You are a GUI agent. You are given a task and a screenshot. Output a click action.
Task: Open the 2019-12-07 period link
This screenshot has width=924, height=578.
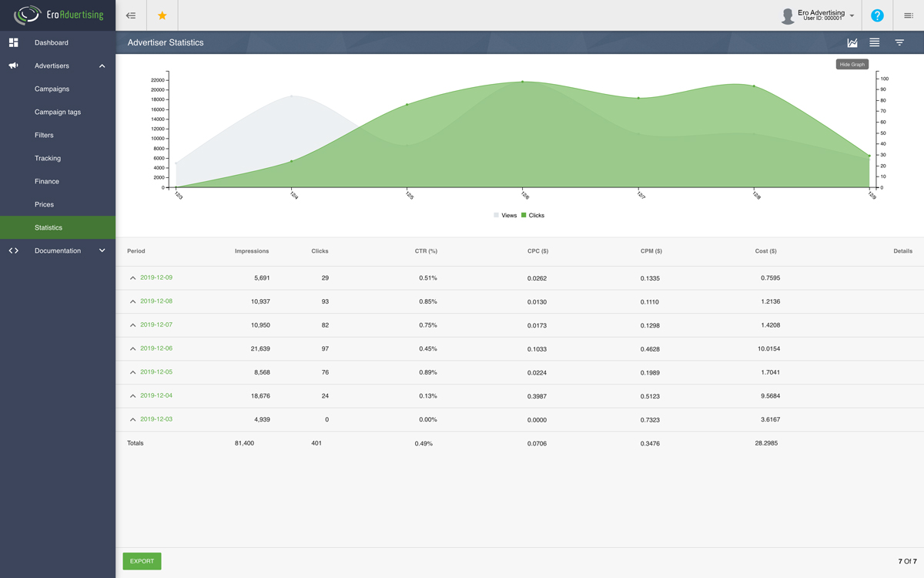tap(156, 324)
